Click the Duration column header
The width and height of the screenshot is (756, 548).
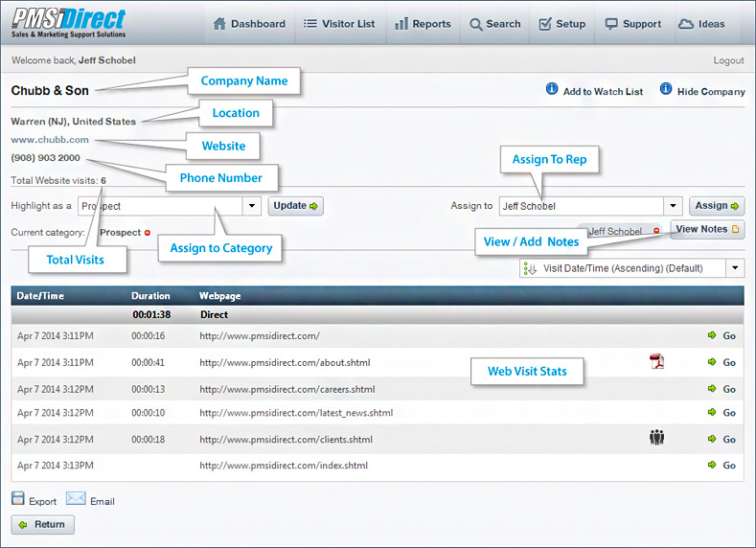coord(150,296)
